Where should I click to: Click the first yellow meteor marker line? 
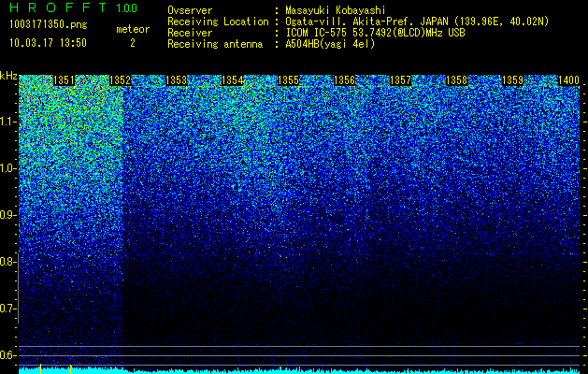(x=40, y=368)
